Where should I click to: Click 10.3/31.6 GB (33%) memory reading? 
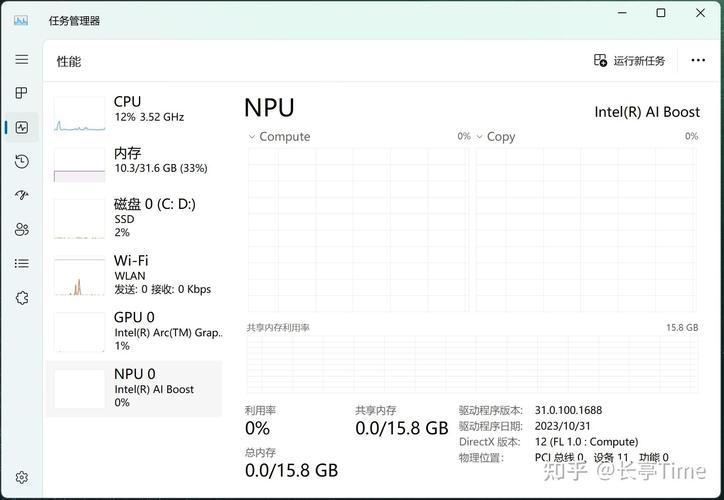coord(161,168)
